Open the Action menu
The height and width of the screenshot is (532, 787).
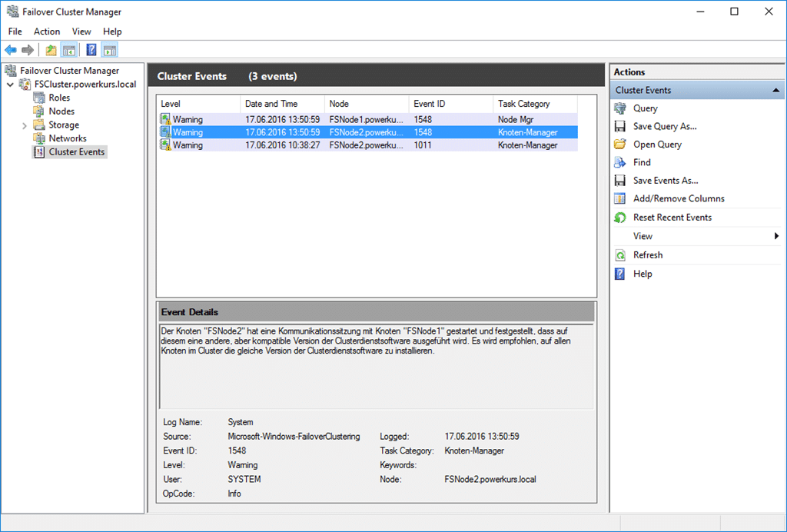tap(47, 31)
